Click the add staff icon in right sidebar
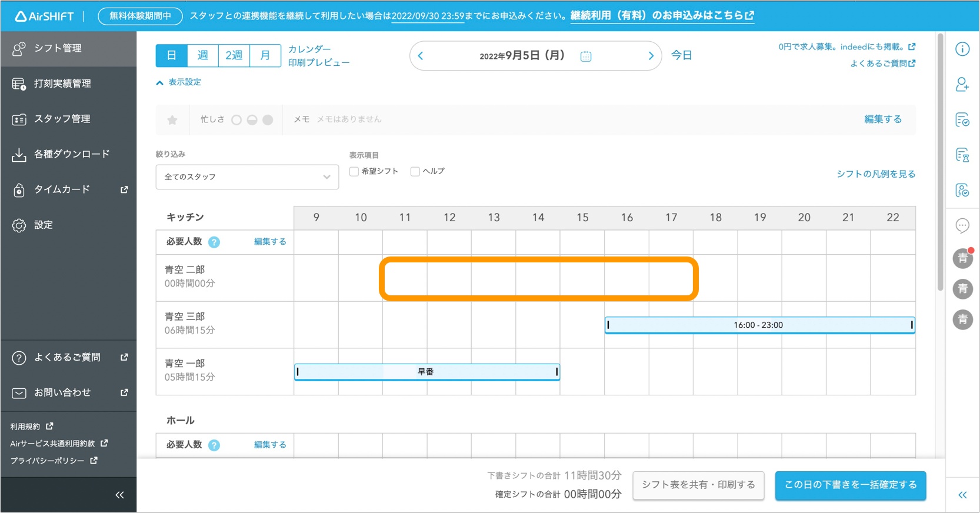980x513 pixels. point(962,85)
